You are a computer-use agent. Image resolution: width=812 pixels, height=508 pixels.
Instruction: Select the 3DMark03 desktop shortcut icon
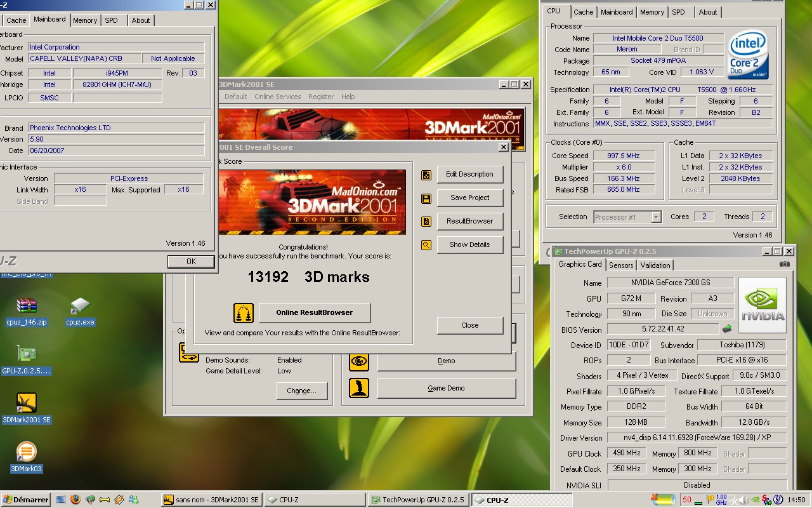click(26, 452)
